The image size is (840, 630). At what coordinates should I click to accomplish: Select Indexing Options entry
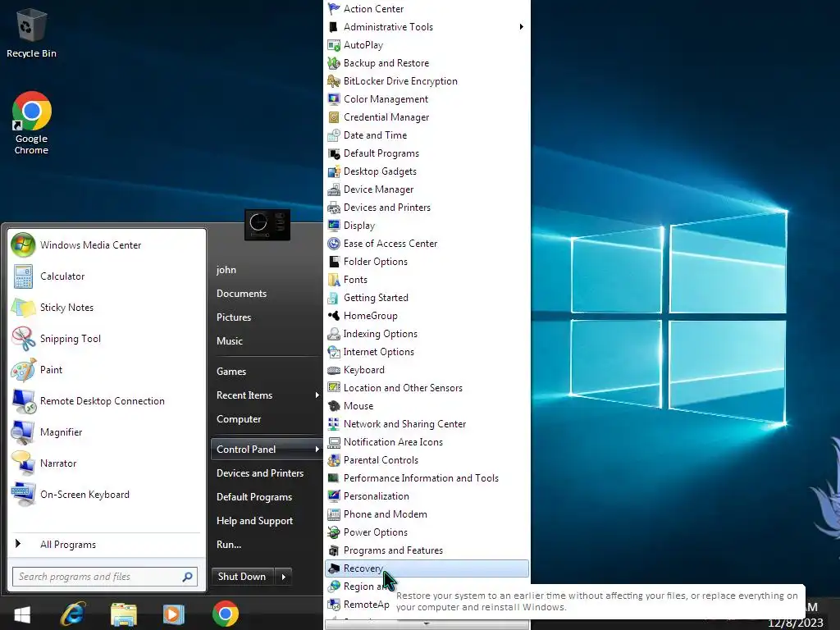point(427,334)
